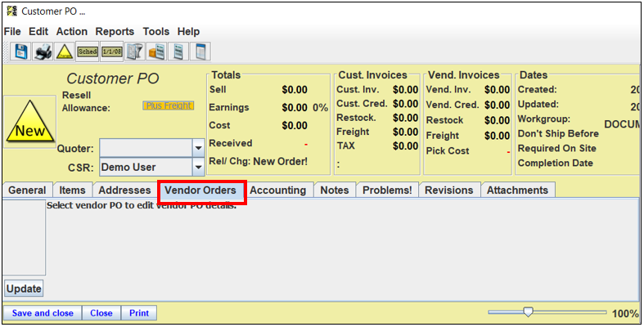Click the orange box with document icon

tap(156, 52)
